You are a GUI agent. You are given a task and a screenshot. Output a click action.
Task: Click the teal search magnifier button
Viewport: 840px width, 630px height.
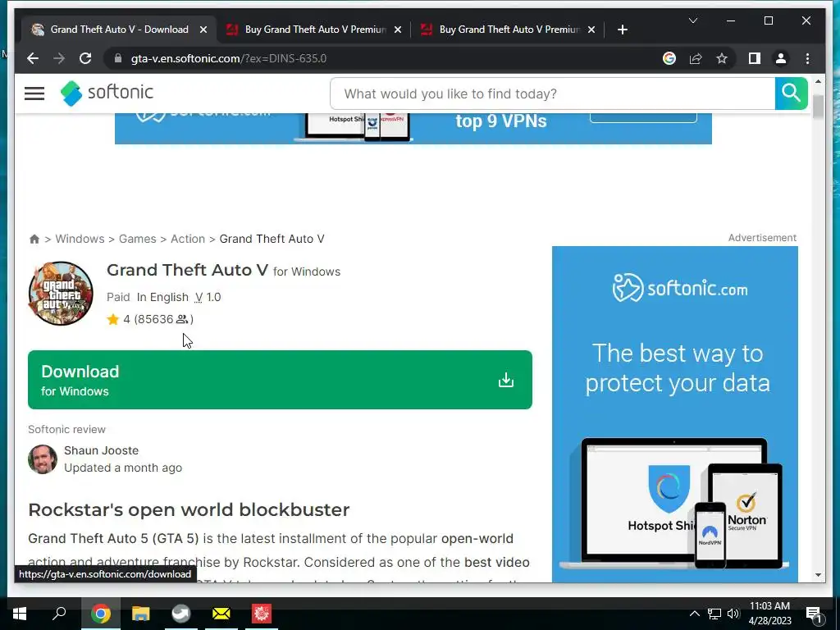791,94
